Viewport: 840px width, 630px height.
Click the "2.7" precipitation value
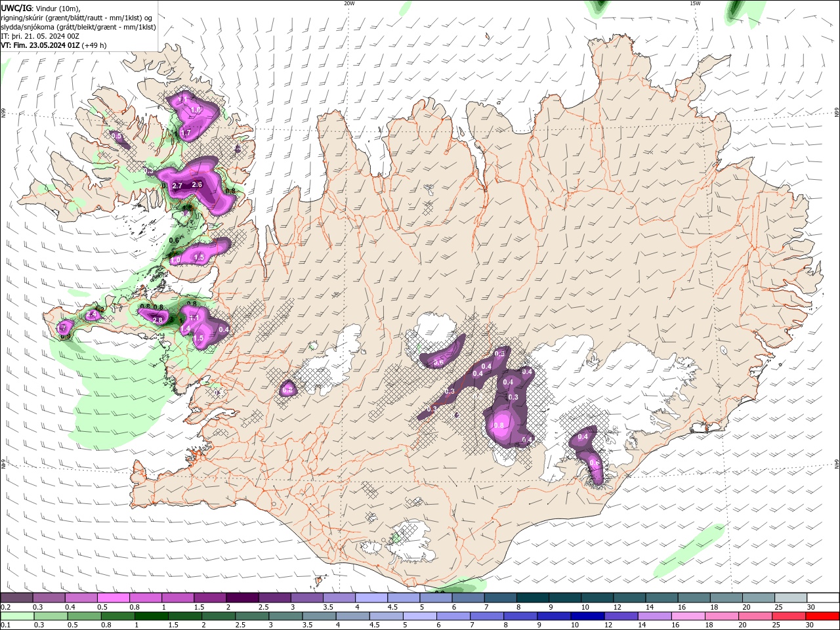click(x=177, y=186)
